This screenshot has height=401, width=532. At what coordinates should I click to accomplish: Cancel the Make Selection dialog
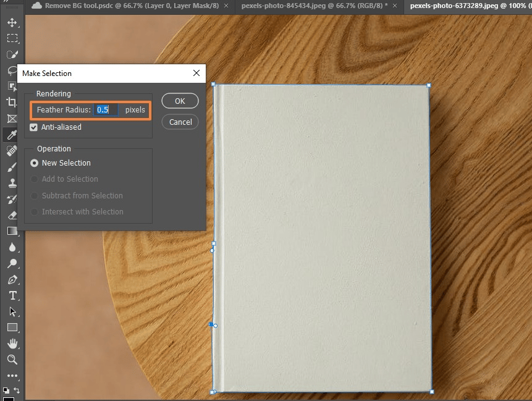(180, 122)
